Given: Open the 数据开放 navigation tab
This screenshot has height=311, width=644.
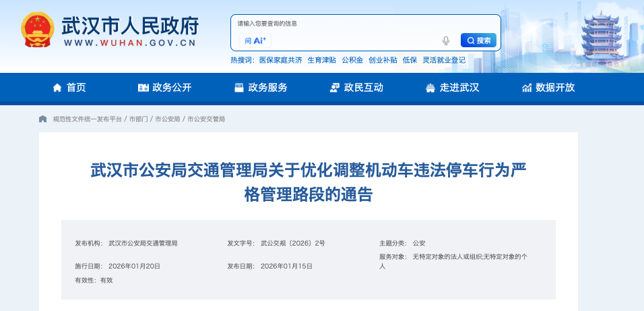Looking at the screenshot, I should tap(555, 88).
